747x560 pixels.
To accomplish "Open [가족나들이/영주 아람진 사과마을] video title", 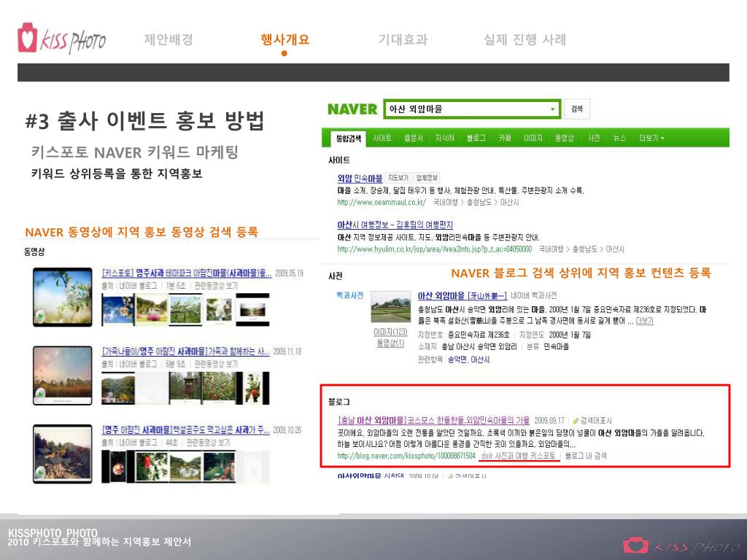I will (186, 351).
